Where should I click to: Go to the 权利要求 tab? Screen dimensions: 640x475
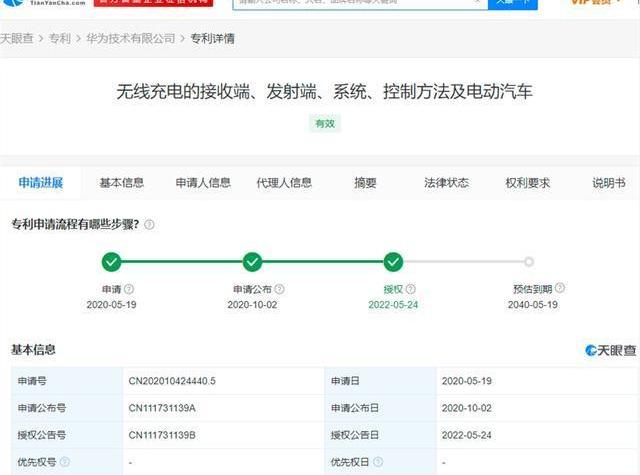(527, 183)
